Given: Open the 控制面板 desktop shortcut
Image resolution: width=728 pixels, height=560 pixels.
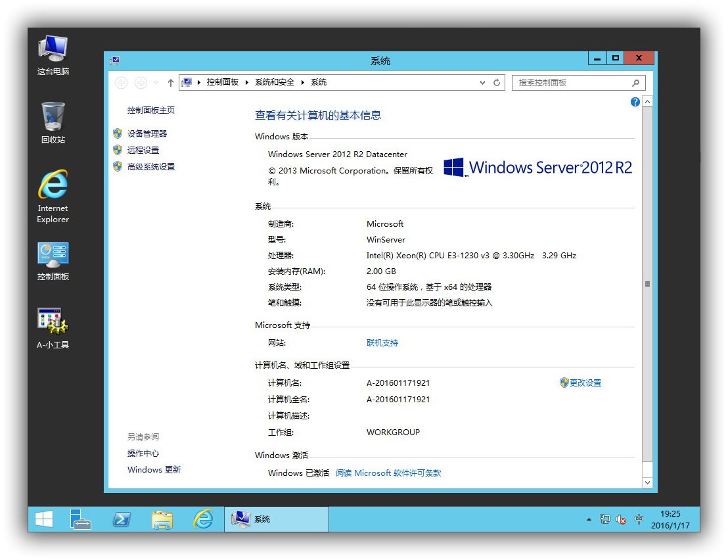Looking at the screenshot, I should coord(53,261).
